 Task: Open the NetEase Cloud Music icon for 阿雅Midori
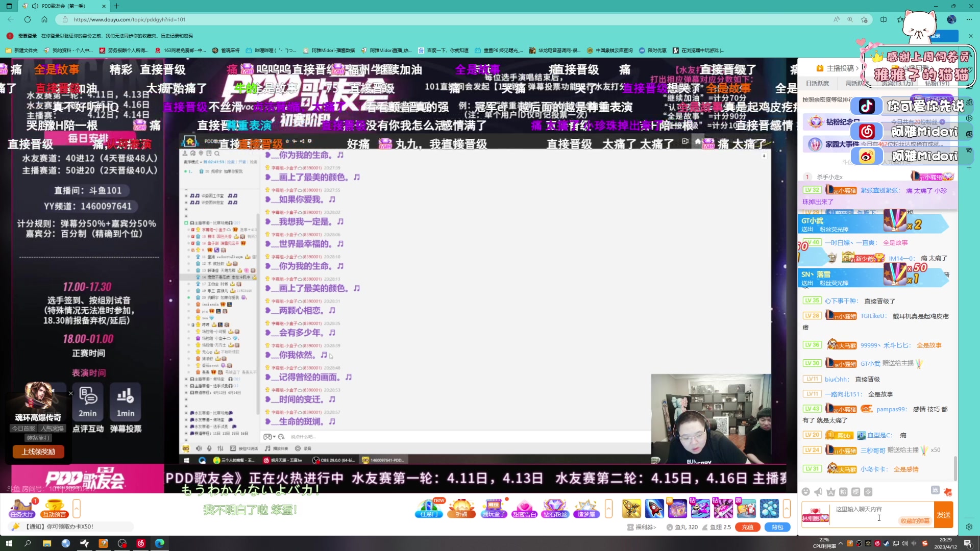click(x=868, y=132)
